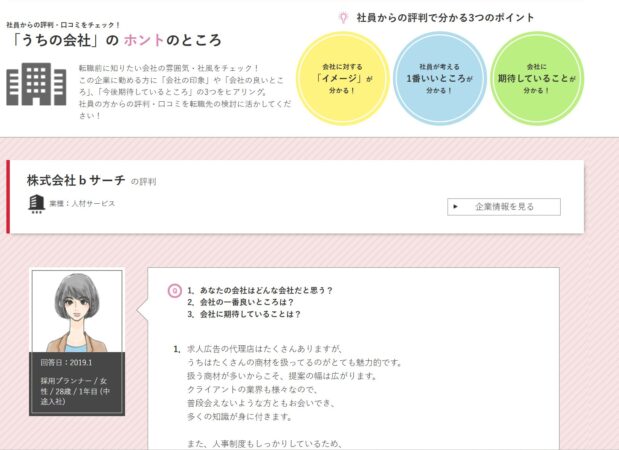Click the intro text 転職前に知りたい会社の雰囲気
The image size is (619, 450).
169,68
